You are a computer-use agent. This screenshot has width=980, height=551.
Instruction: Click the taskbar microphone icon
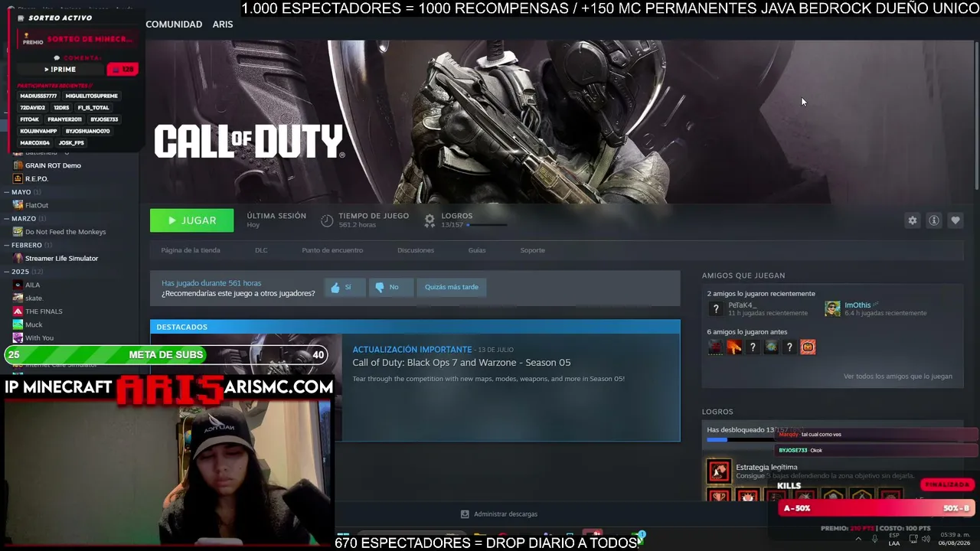pyautogui.click(x=875, y=539)
